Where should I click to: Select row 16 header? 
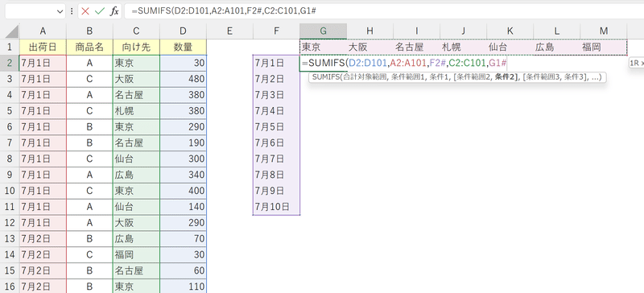[x=10, y=286]
